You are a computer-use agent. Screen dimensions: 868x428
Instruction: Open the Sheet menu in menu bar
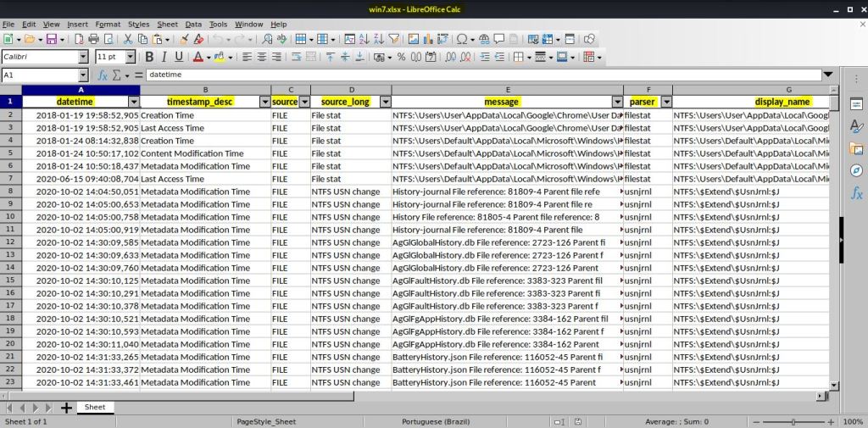[x=167, y=25]
